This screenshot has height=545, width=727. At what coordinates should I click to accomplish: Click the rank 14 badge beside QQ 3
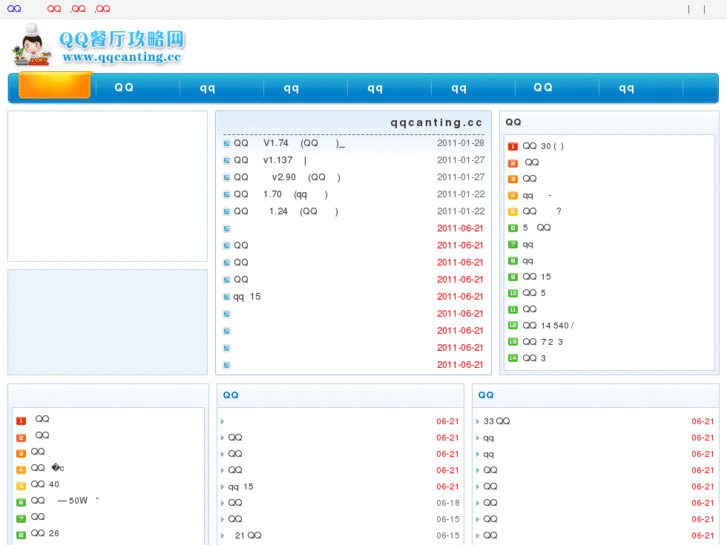tap(513, 359)
